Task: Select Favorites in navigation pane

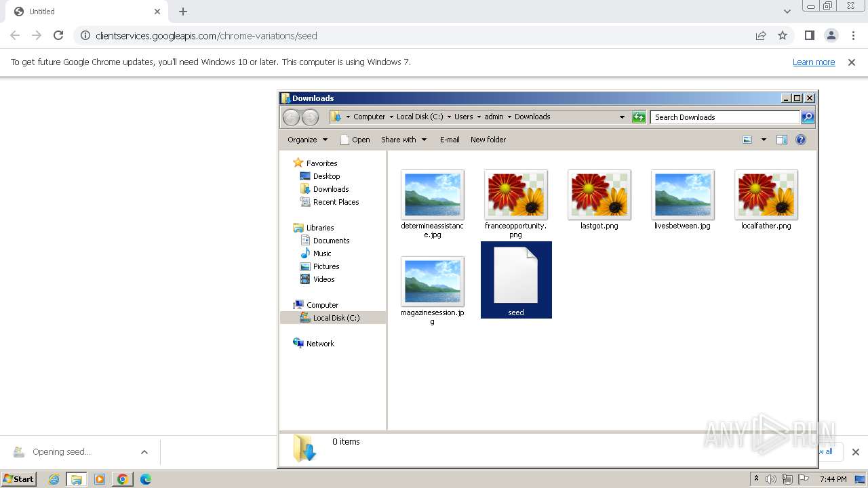Action: pyautogui.click(x=321, y=163)
